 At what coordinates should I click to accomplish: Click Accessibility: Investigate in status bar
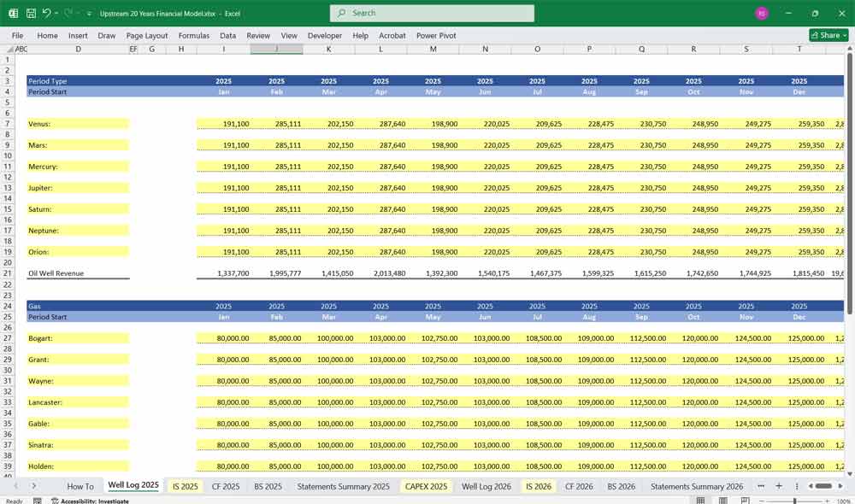click(x=91, y=501)
